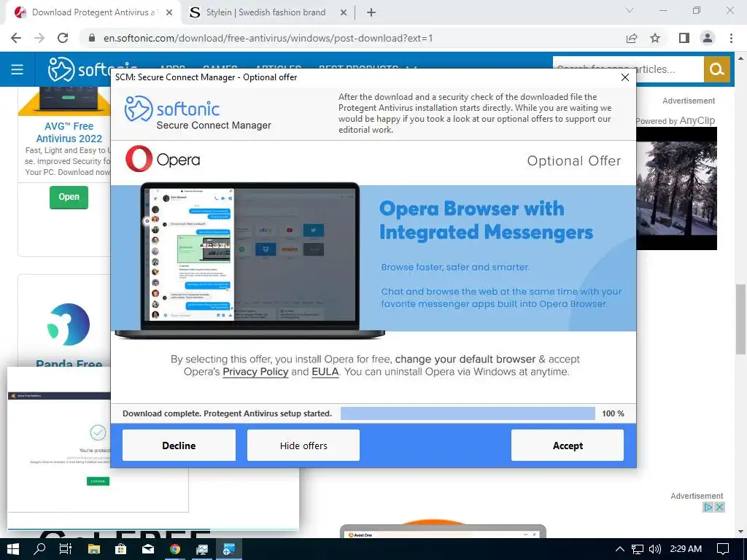Screen dimensions: 747x560
Task: Open the Opera EULA link
Action: tap(325, 372)
